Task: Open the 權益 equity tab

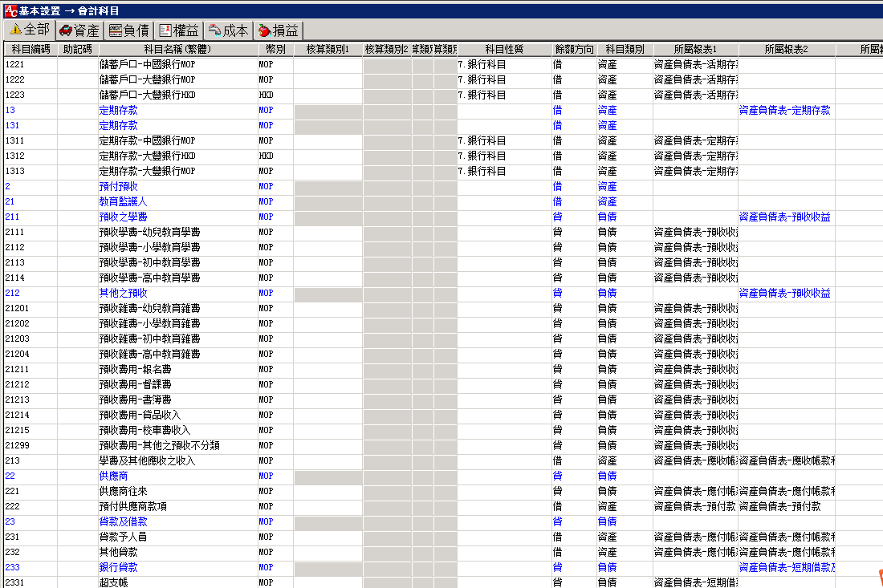Action: click(x=178, y=30)
